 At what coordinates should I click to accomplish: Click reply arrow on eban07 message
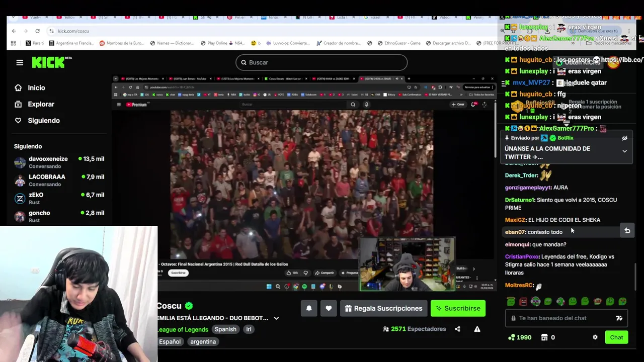[627, 231]
